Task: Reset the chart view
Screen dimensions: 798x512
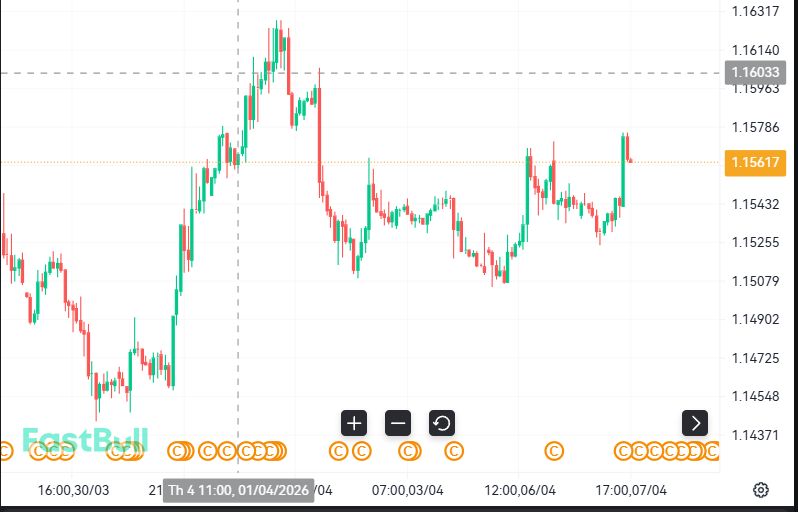Action: [x=442, y=423]
